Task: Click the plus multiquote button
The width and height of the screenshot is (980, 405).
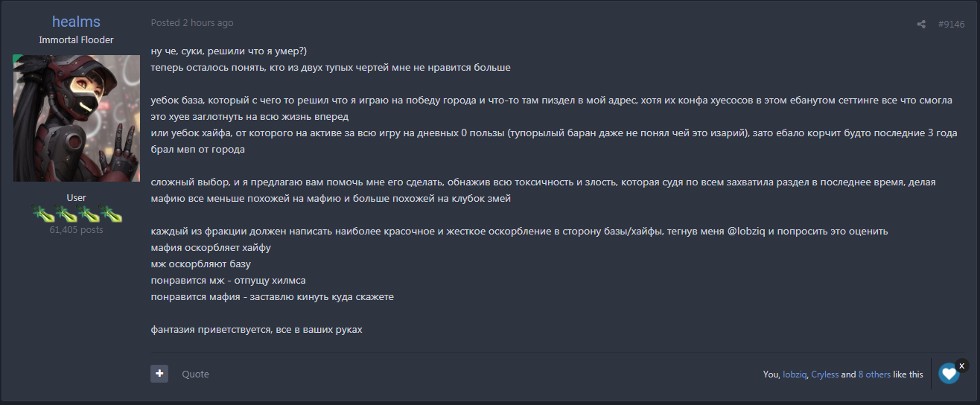Action: pos(159,374)
